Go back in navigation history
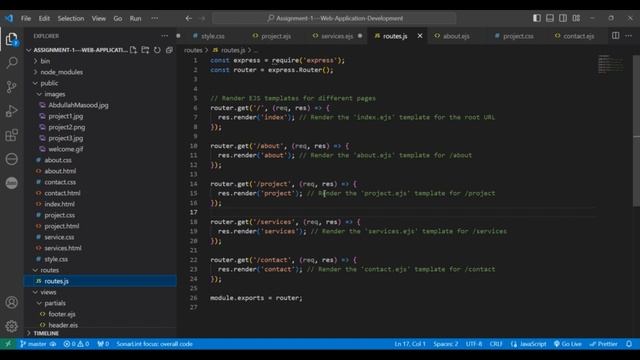 (189, 18)
